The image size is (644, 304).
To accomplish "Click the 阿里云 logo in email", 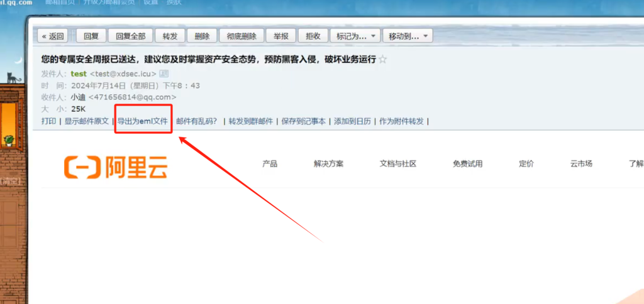I will 116,167.
